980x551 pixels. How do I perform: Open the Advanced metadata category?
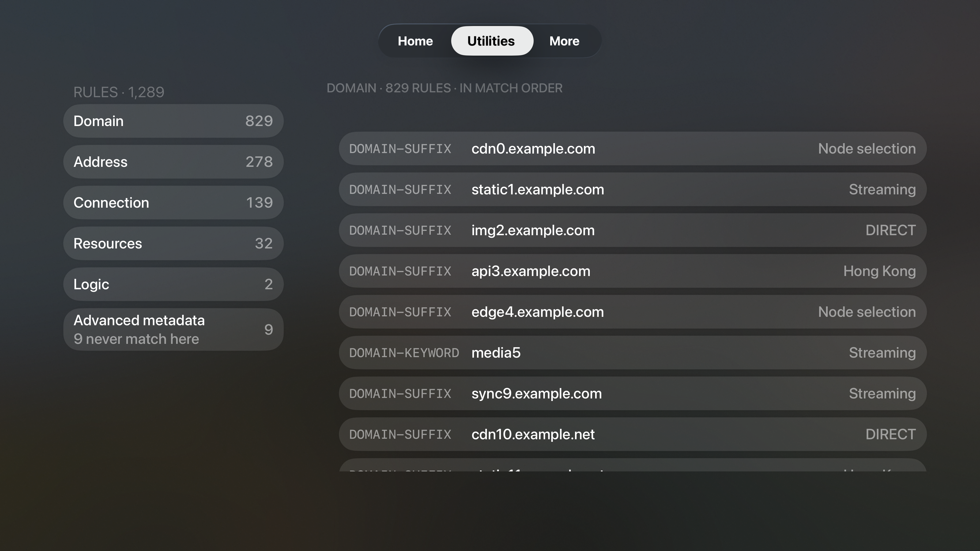coord(174,329)
